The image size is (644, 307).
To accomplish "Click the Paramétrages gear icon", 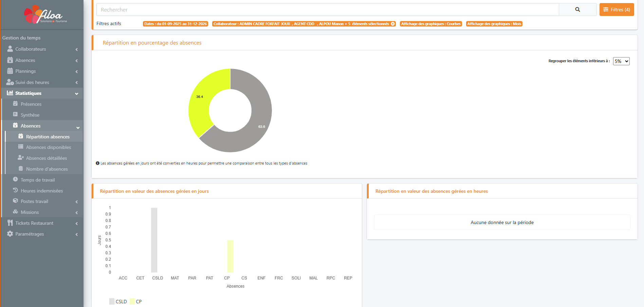I will tap(10, 234).
